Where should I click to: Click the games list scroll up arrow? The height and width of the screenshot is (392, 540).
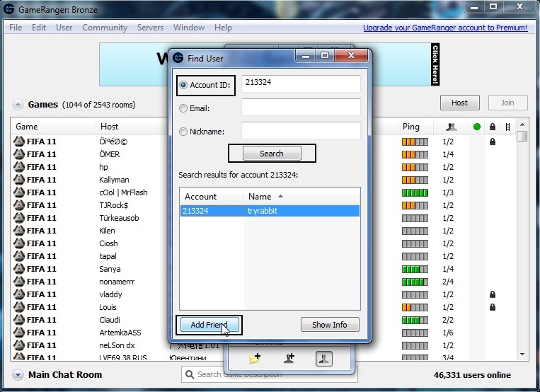522,125
